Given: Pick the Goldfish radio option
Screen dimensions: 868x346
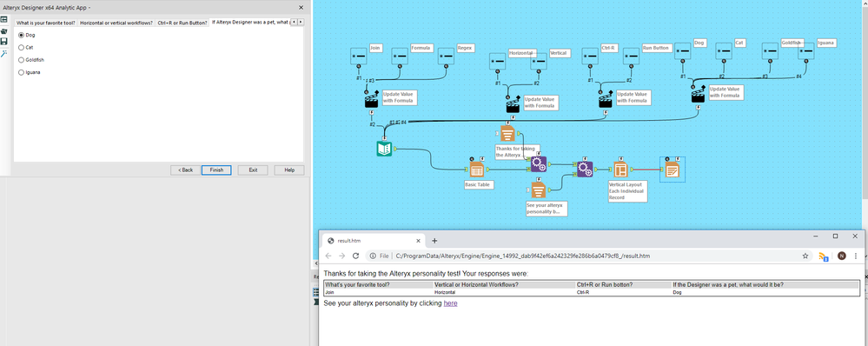Looking at the screenshot, I should [x=21, y=60].
